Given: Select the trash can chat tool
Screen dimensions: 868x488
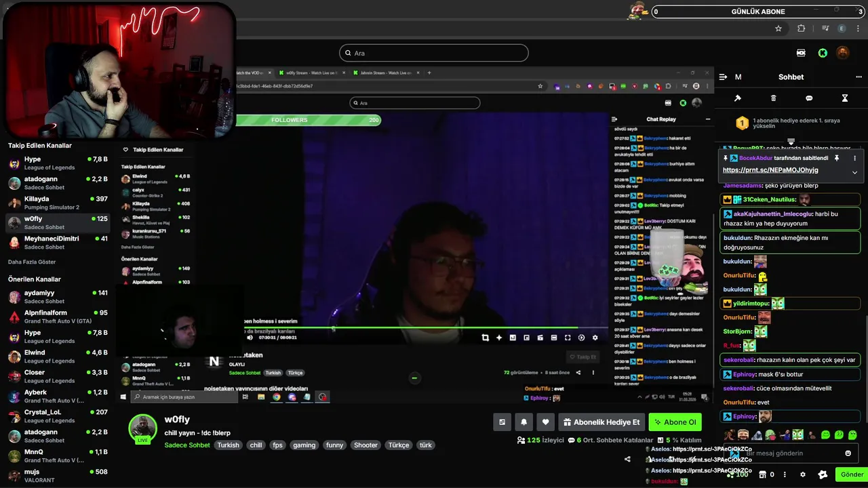Looking at the screenshot, I should coord(773,98).
